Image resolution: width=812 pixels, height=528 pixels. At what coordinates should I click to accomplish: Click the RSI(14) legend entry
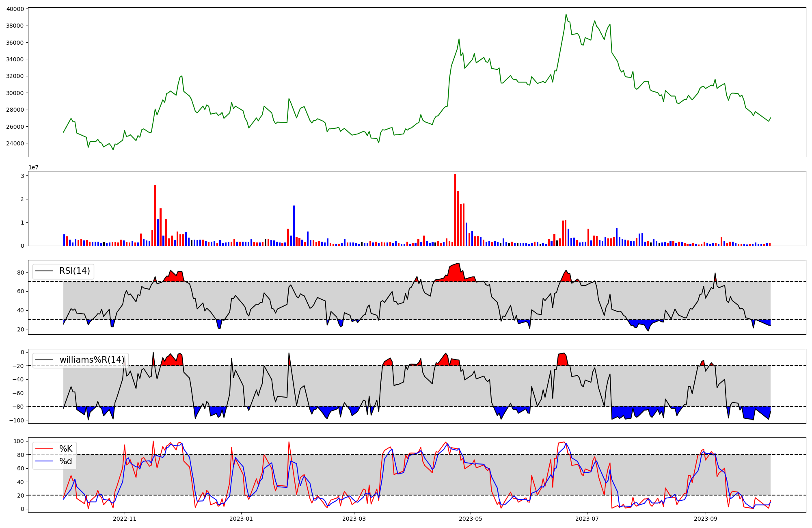point(74,271)
